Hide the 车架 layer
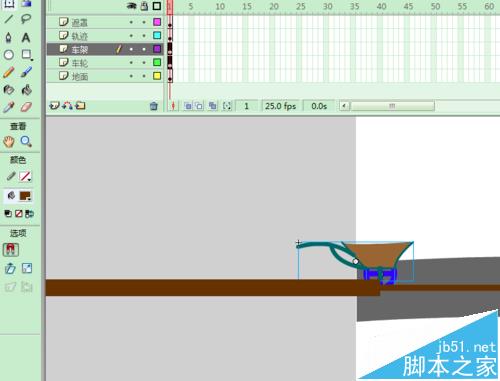The height and width of the screenshot is (381, 500). (131, 49)
